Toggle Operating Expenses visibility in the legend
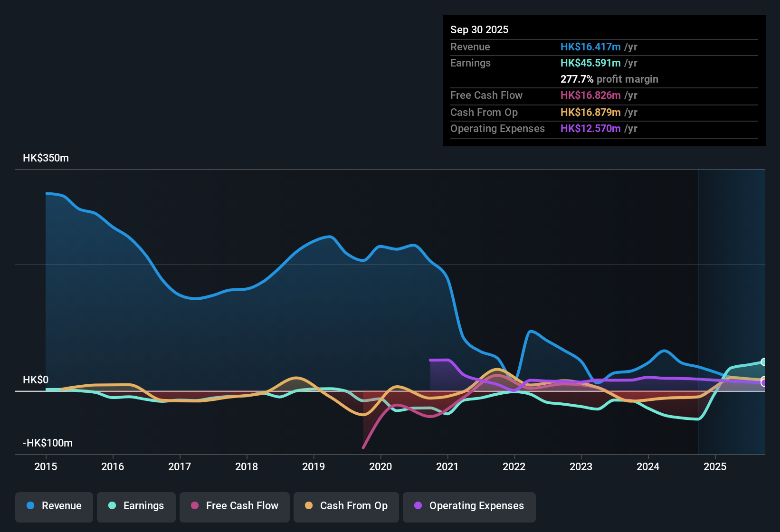This screenshot has height=532, width=780. [469, 506]
